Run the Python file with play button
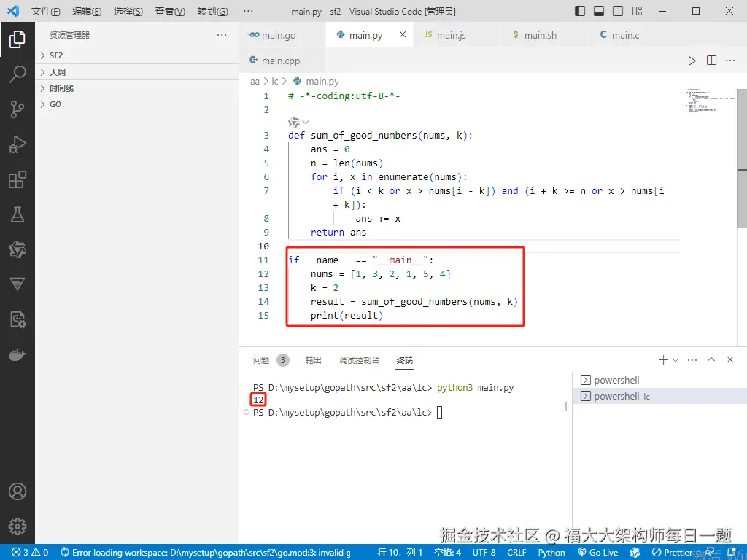Viewport: 747px width, 560px height. pyautogui.click(x=692, y=61)
